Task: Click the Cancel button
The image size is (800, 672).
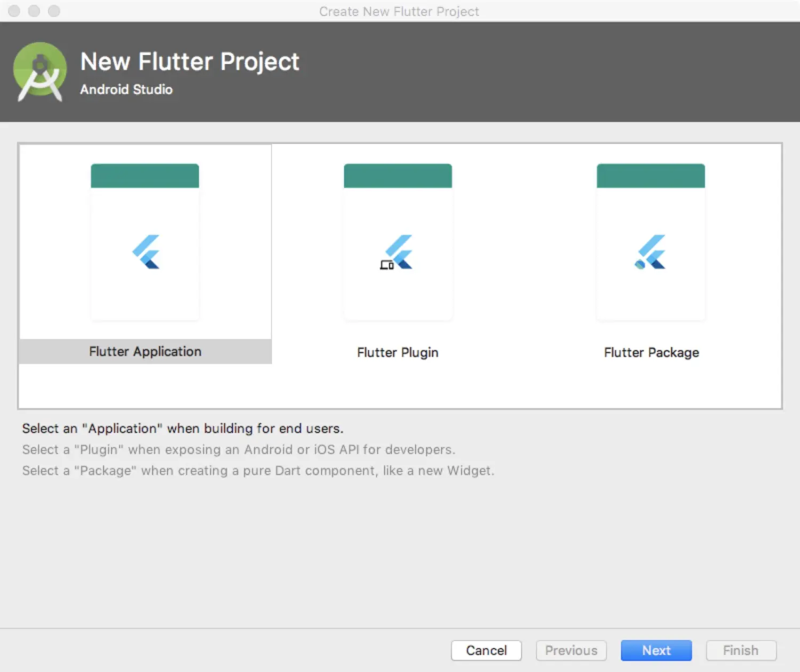Action: pyautogui.click(x=486, y=651)
